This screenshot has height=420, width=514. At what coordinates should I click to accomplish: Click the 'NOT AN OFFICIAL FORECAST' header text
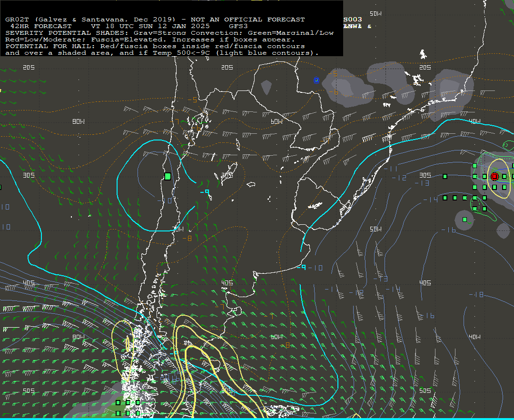pyautogui.click(x=247, y=20)
